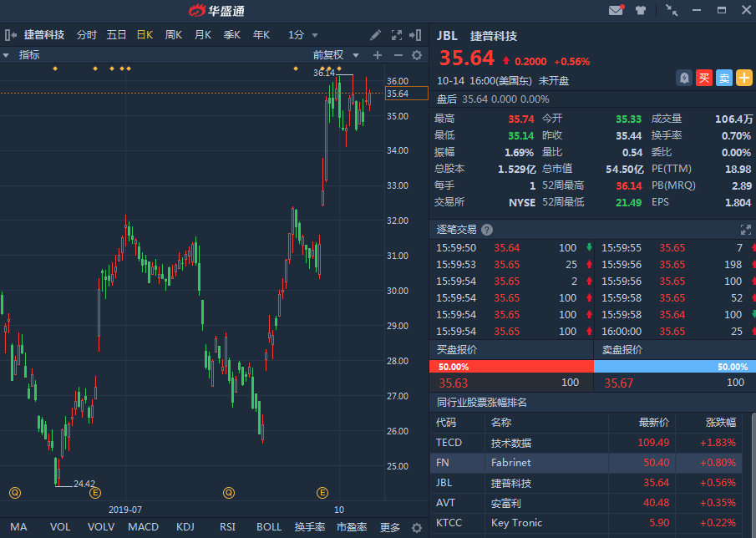Image resolution: width=756 pixels, height=538 pixels.
Task: Click the 35.64 current price tag on axis
Action: point(407,94)
